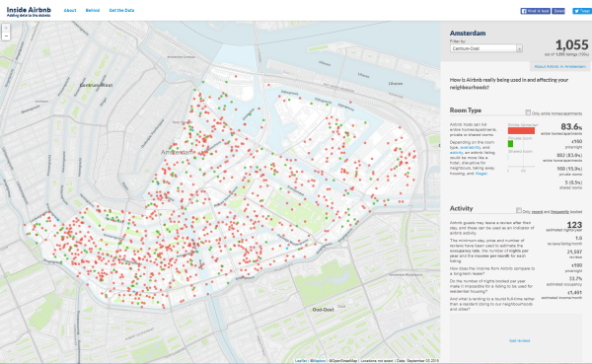Click the Facebook like button

pos(536,11)
